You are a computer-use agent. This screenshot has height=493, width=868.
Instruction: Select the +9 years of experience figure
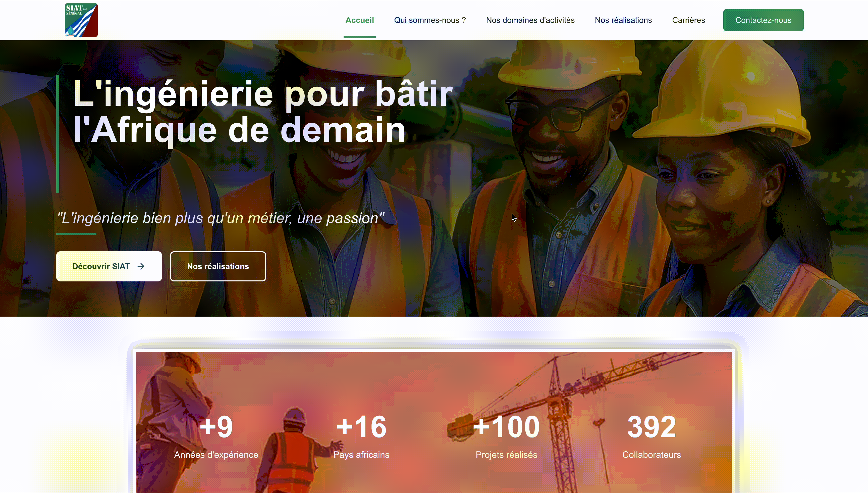[x=216, y=426]
